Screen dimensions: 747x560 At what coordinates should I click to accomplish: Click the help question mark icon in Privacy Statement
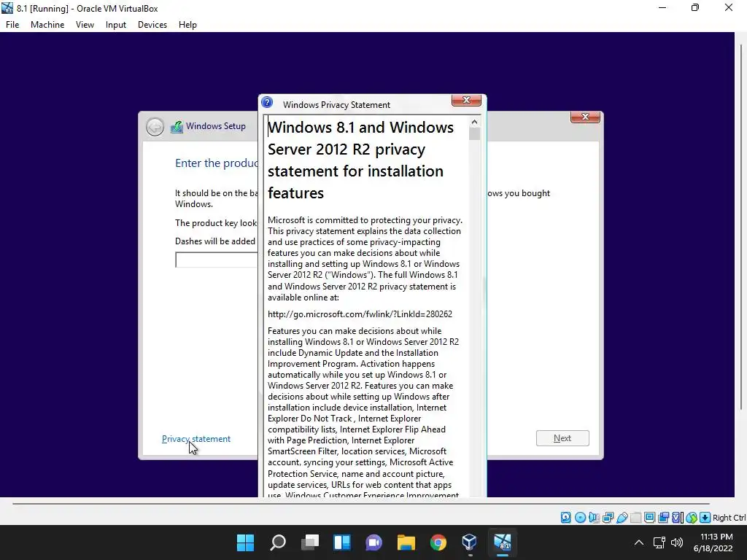point(267,102)
